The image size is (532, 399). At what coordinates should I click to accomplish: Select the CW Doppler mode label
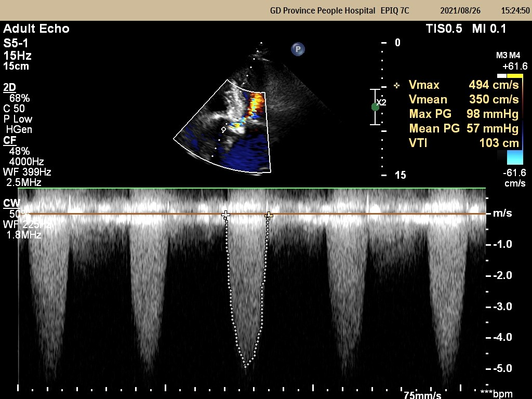10,203
